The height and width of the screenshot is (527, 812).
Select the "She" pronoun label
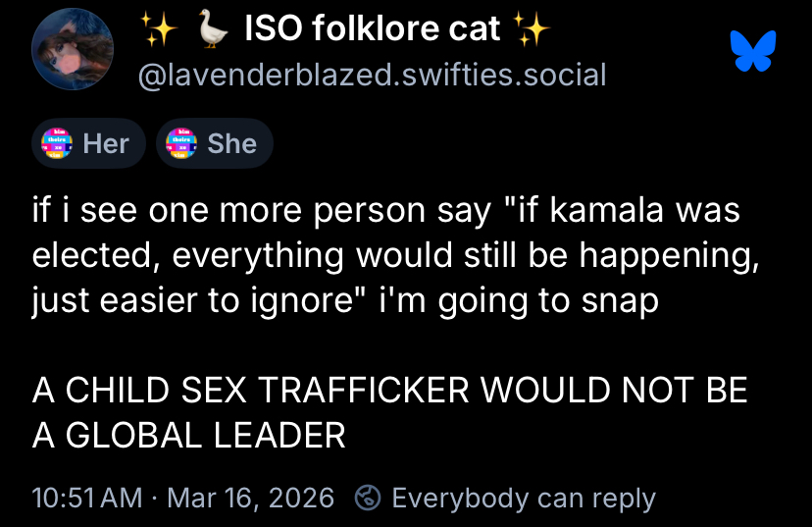click(x=231, y=143)
